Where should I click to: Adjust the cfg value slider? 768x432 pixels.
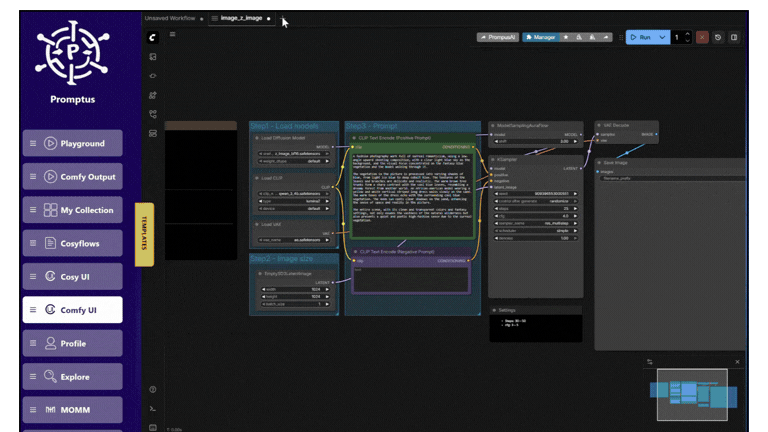(x=535, y=216)
